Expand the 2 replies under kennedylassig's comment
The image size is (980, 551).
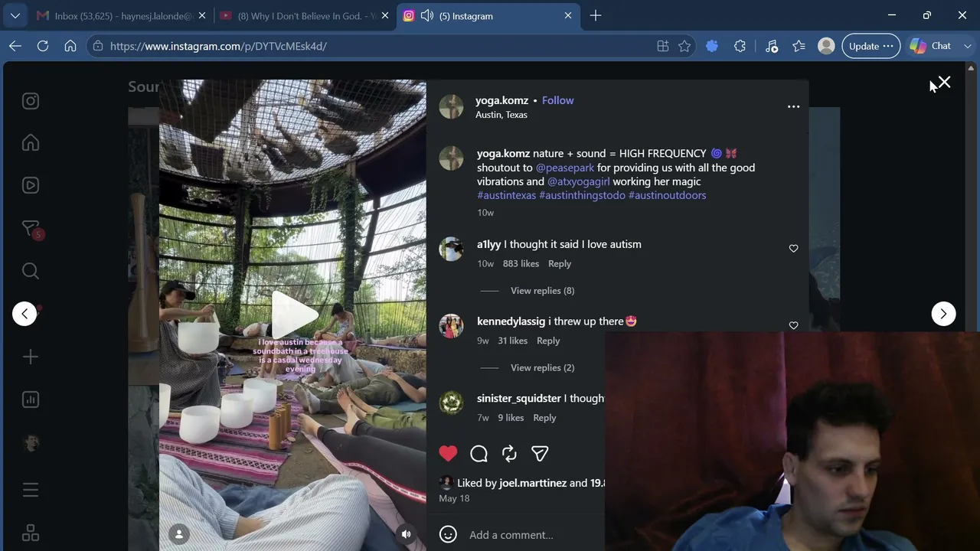tap(542, 368)
